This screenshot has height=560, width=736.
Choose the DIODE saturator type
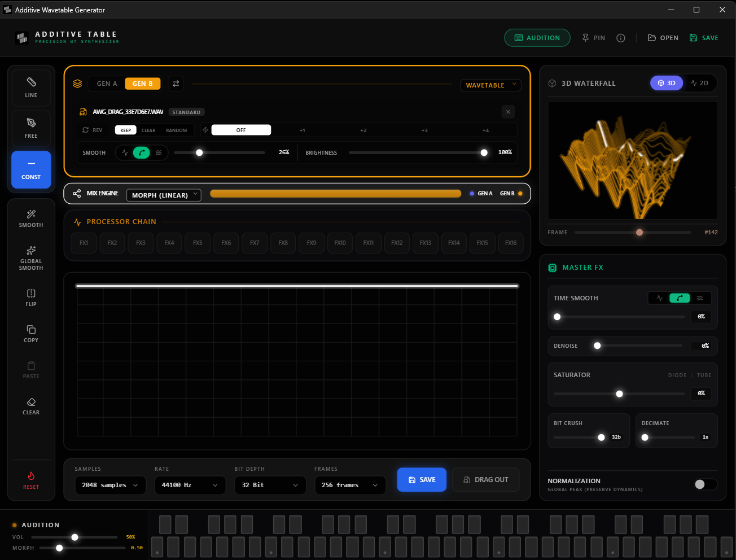[677, 375]
